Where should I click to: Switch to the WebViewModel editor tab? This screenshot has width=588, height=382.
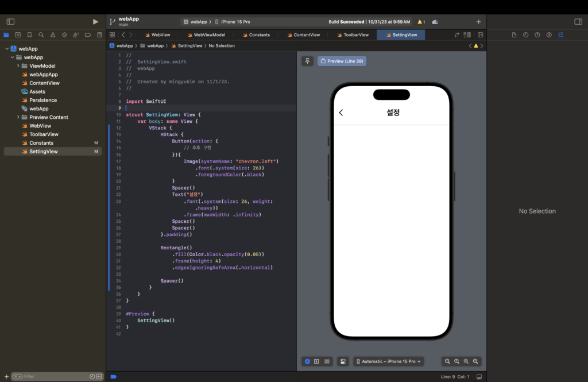click(206, 35)
